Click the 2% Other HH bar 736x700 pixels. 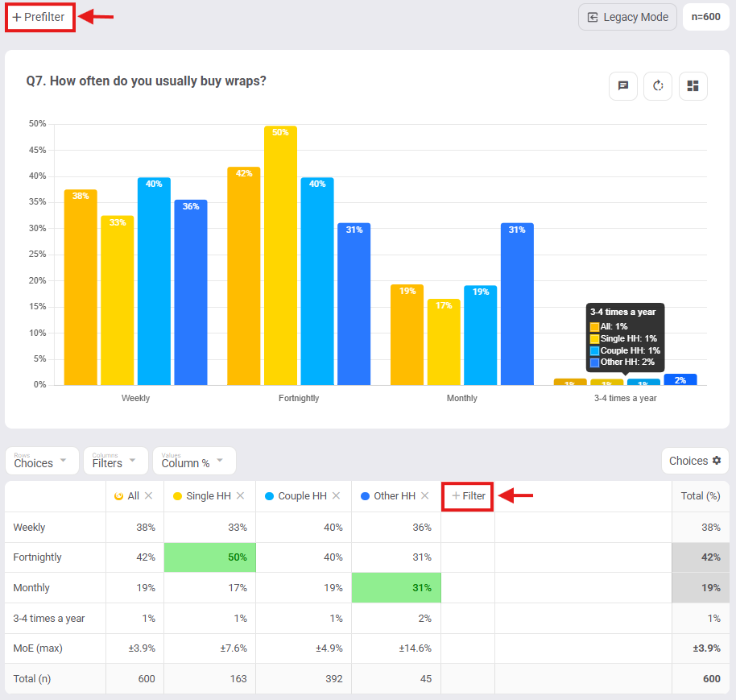[x=680, y=380]
